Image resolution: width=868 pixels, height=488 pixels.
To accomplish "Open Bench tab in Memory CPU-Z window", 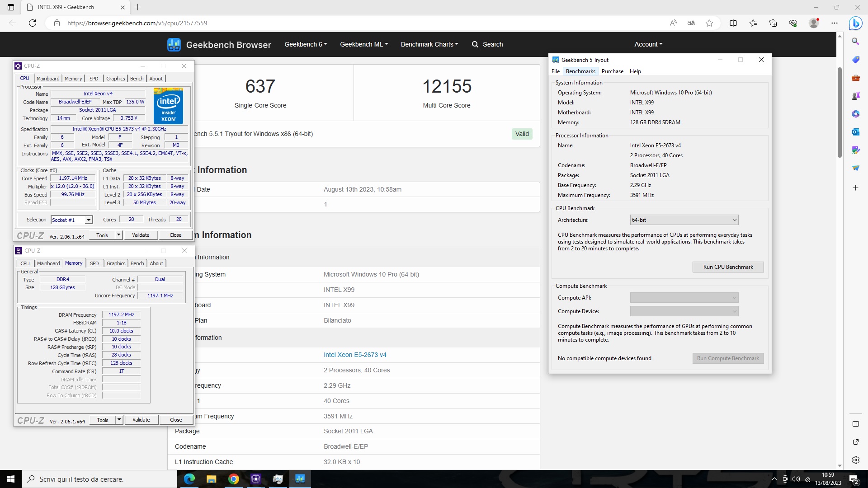I will (x=137, y=263).
